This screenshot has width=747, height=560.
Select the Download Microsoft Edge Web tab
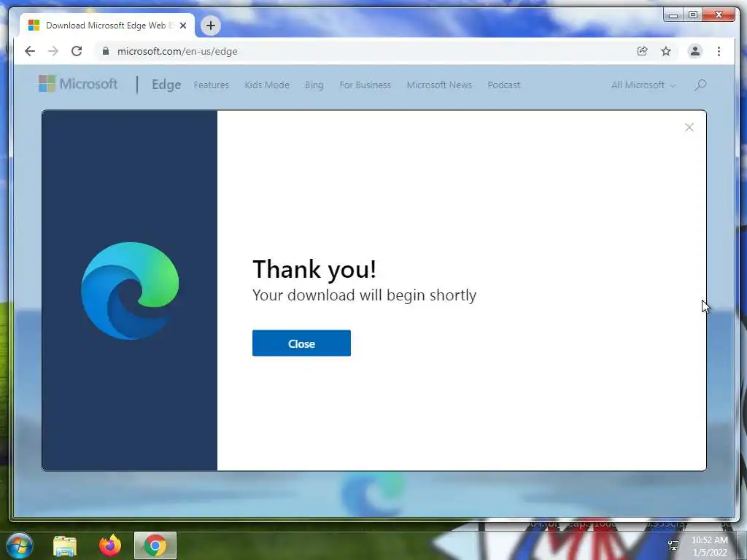tap(107, 26)
